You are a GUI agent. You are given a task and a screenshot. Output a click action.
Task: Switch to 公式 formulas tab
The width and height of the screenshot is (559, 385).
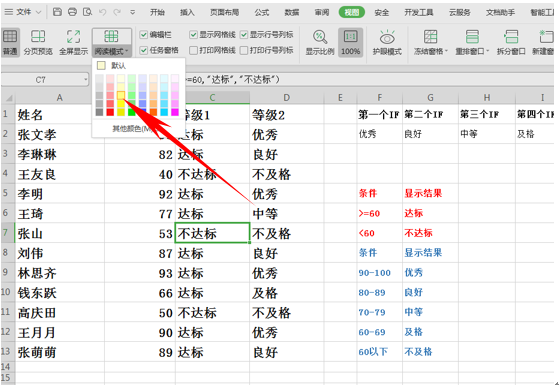[x=262, y=12]
